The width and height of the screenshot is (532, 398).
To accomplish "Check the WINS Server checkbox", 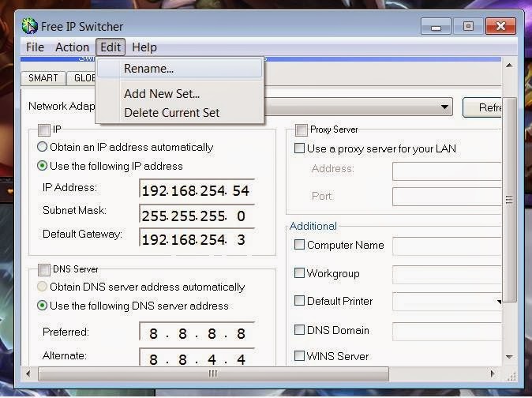I will click(299, 356).
